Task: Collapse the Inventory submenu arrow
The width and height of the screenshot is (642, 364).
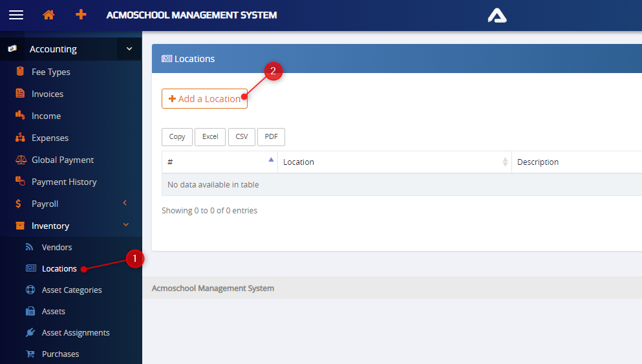Action: [x=125, y=225]
